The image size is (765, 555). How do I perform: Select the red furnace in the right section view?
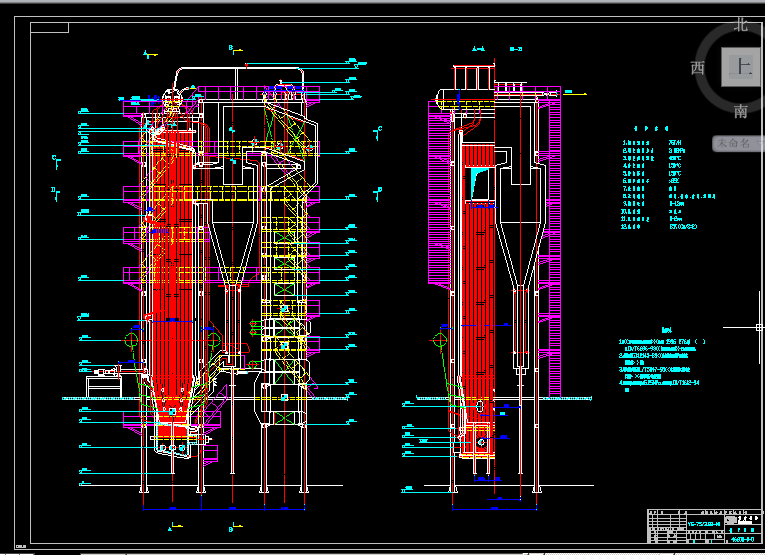click(478, 300)
